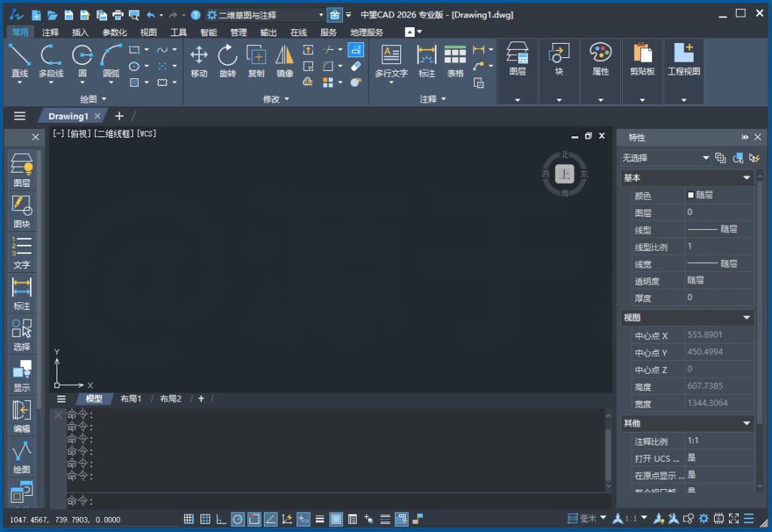Select the 多段线 polyline tool
Screen dimensions: 772x532
[51, 60]
